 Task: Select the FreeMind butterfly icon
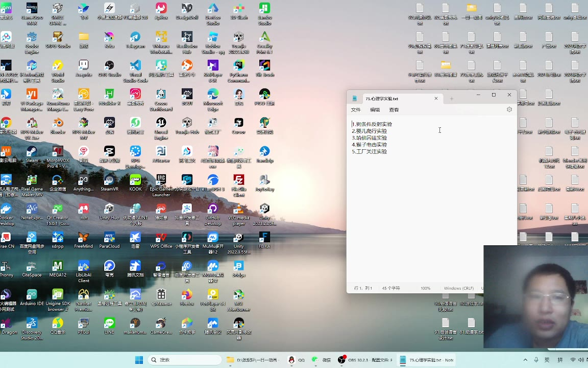pos(84,240)
